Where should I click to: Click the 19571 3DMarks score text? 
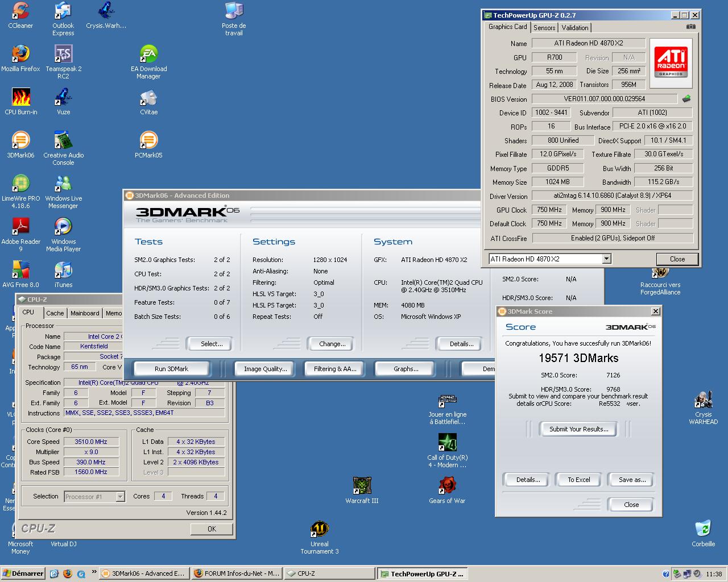pyautogui.click(x=578, y=358)
